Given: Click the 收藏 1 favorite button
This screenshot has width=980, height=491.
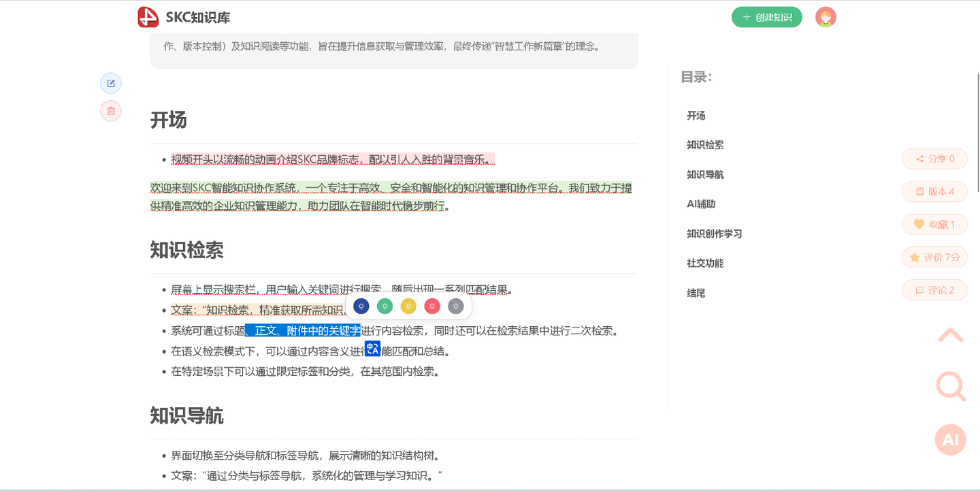Looking at the screenshot, I should click(935, 224).
